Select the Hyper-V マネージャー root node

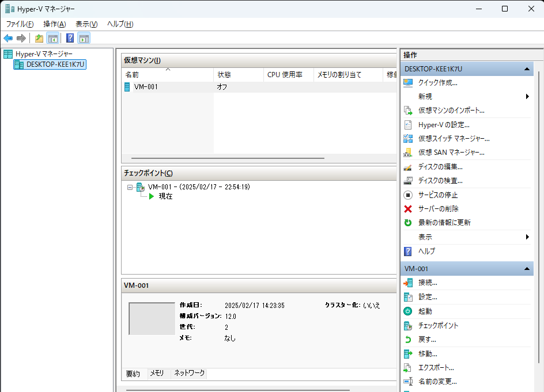coord(44,54)
